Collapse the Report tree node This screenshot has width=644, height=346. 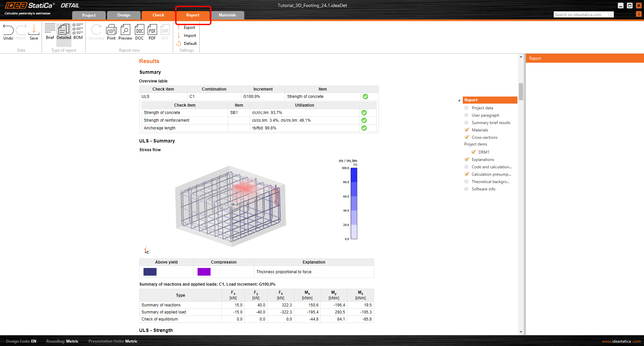[x=459, y=100]
